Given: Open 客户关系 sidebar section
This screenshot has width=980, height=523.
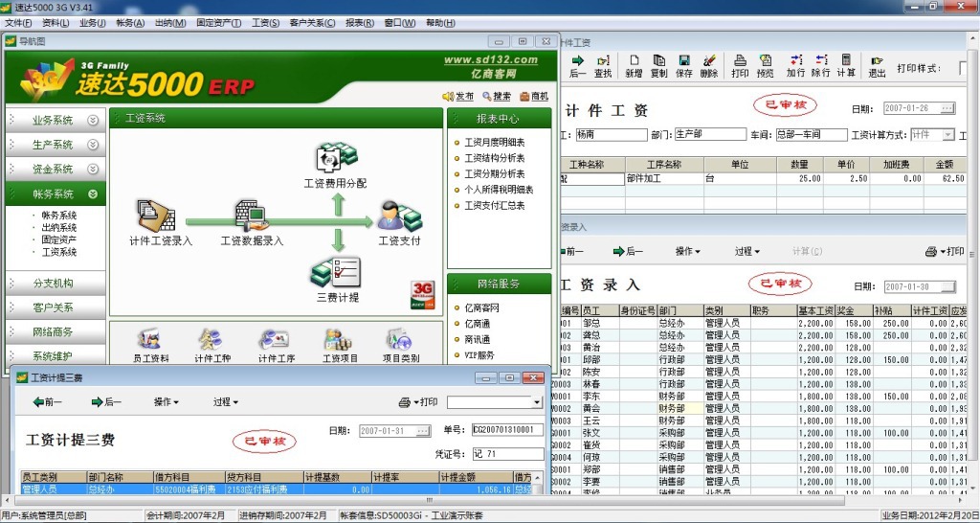Looking at the screenshot, I should [x=55, y=307].
